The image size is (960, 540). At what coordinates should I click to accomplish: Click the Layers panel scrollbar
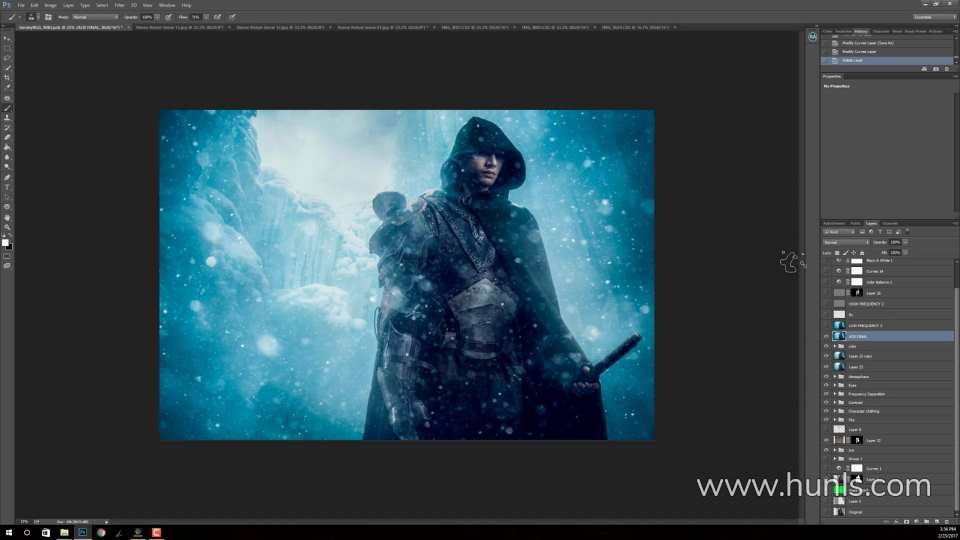pyautogui.click(x=956, y=386)
